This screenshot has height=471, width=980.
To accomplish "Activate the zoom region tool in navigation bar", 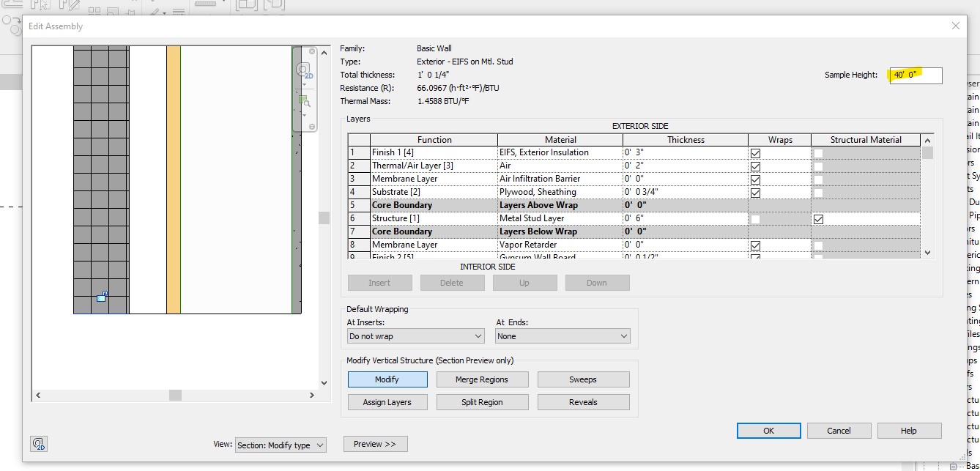I will pyautogui.click(x=304, y=100).
